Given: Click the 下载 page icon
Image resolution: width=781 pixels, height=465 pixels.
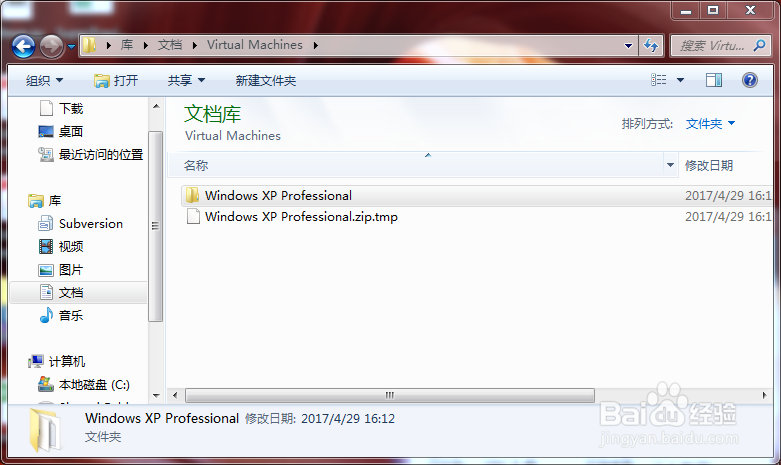Looking at the screenshot, I should tap(46, 108).
